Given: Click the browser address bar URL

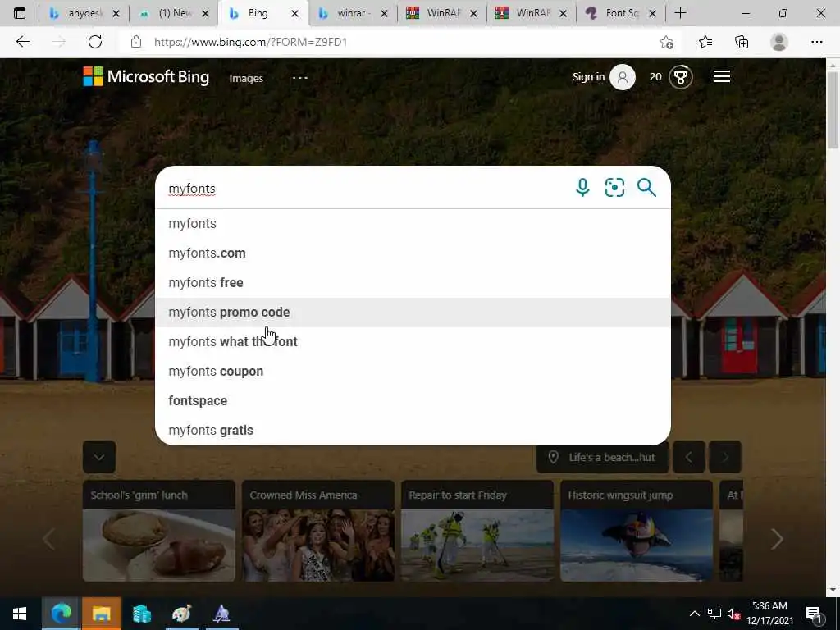Looking at the screenshot, I should pos(250,42).
